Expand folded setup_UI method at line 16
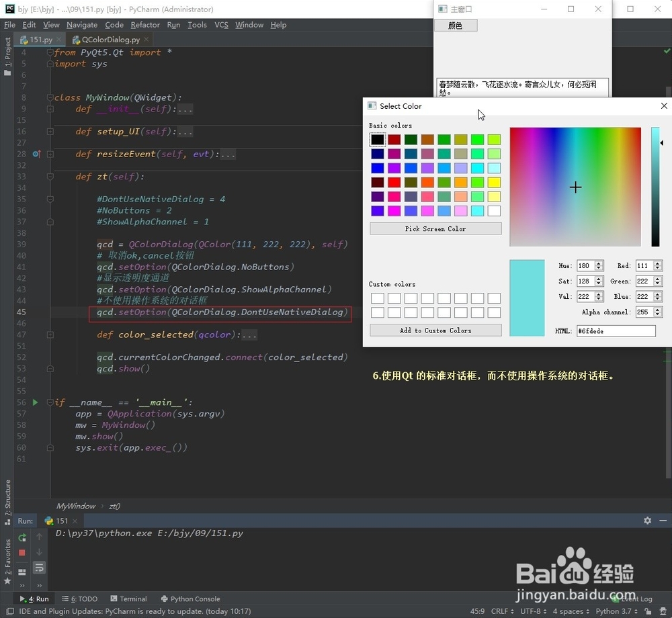The width and height of the screenshot is (672, 618). point(50,132)
